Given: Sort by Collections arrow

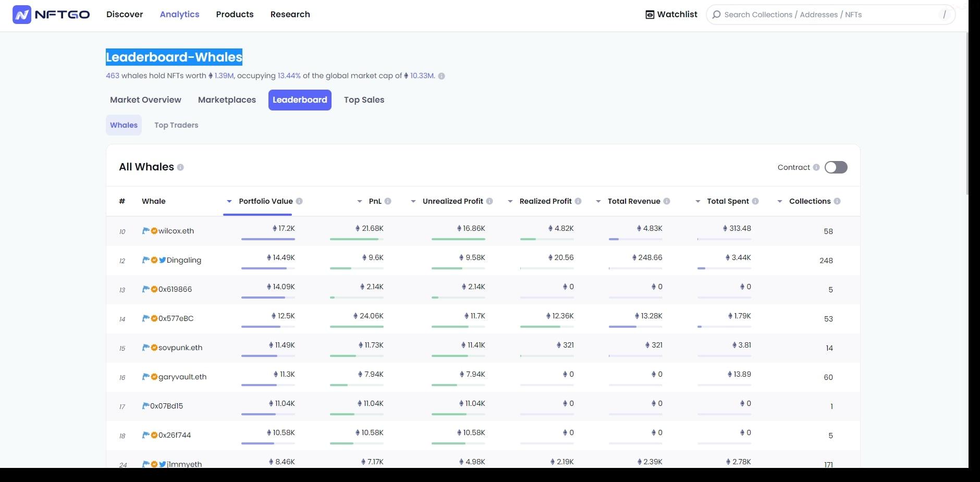Looking at the screenshot, I should click(x=779, y=201).
